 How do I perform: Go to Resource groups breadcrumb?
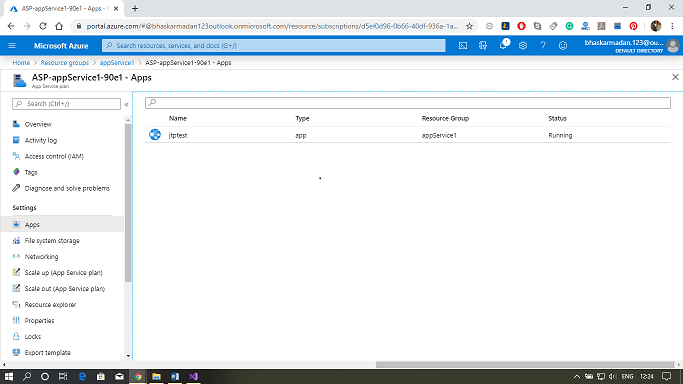pos(64,63)
